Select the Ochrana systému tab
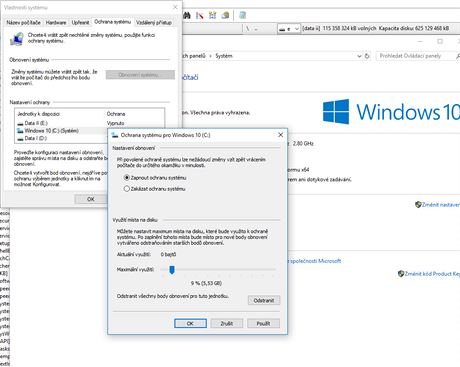 click(x=112, y=22)
